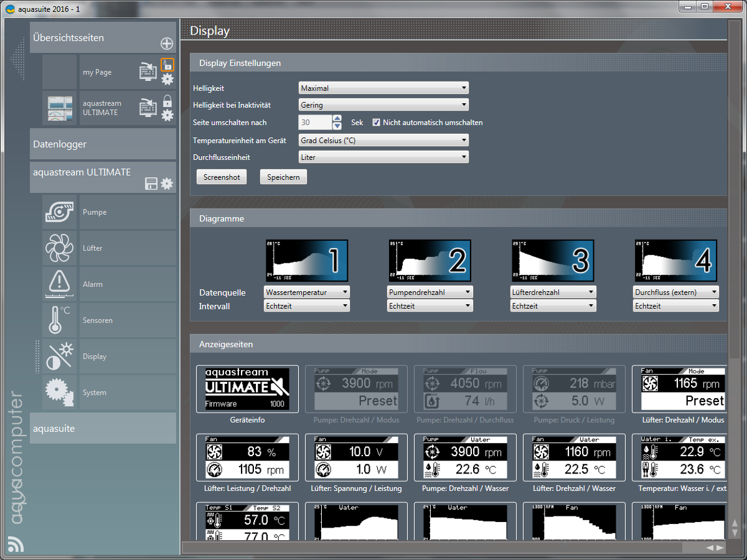Toggle Lüfter: Drehzahl / Modus display page
The image size is (747, 560).
[x=679, y=389]
